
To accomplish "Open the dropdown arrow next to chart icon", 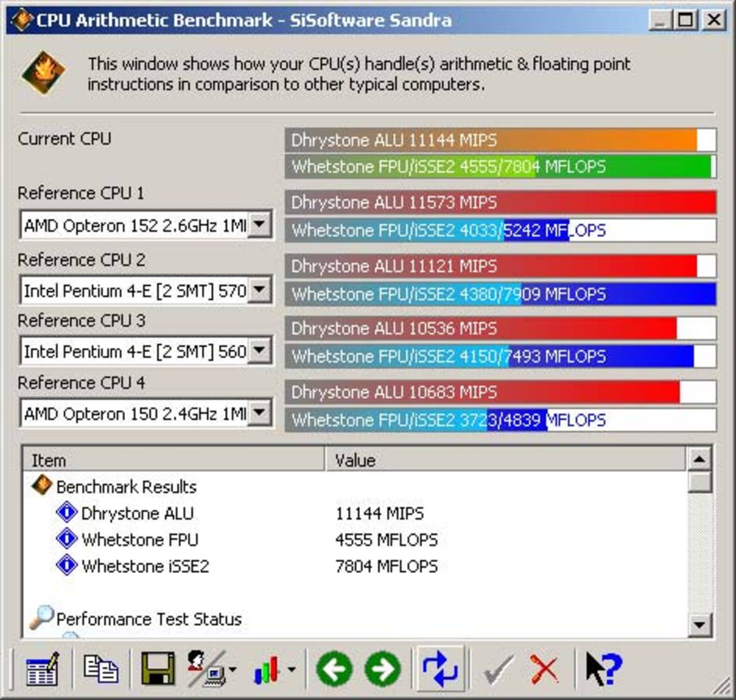I will pos(291,670).
